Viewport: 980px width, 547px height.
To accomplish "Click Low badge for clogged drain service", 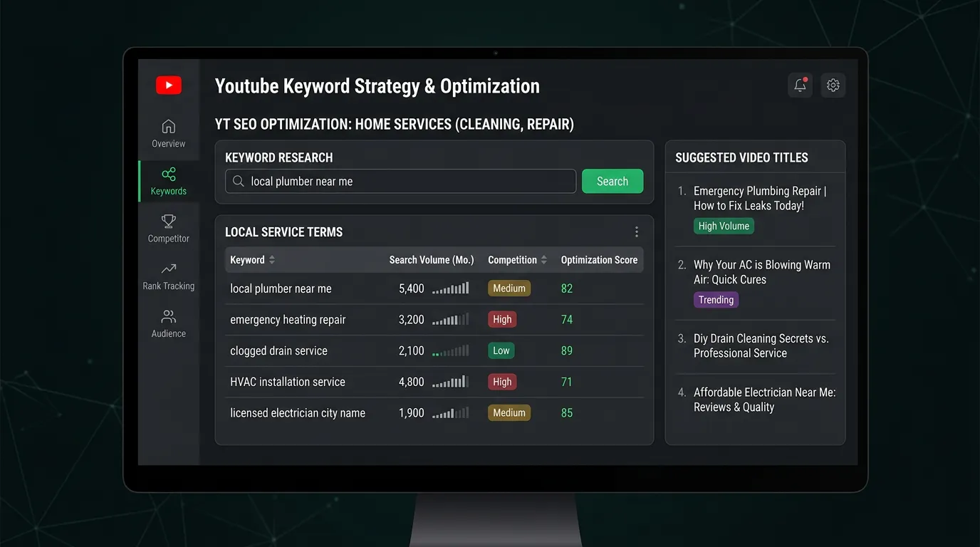I will point(501,350).
